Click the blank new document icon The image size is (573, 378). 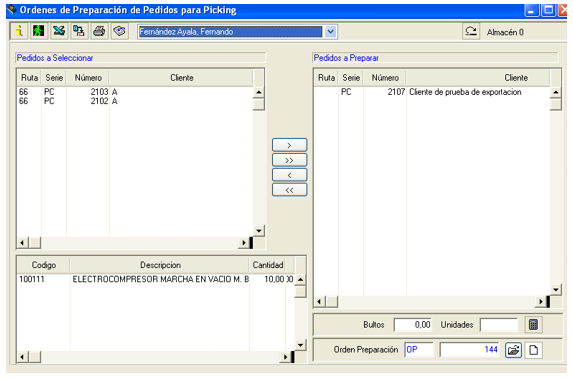tap(534, 350)
